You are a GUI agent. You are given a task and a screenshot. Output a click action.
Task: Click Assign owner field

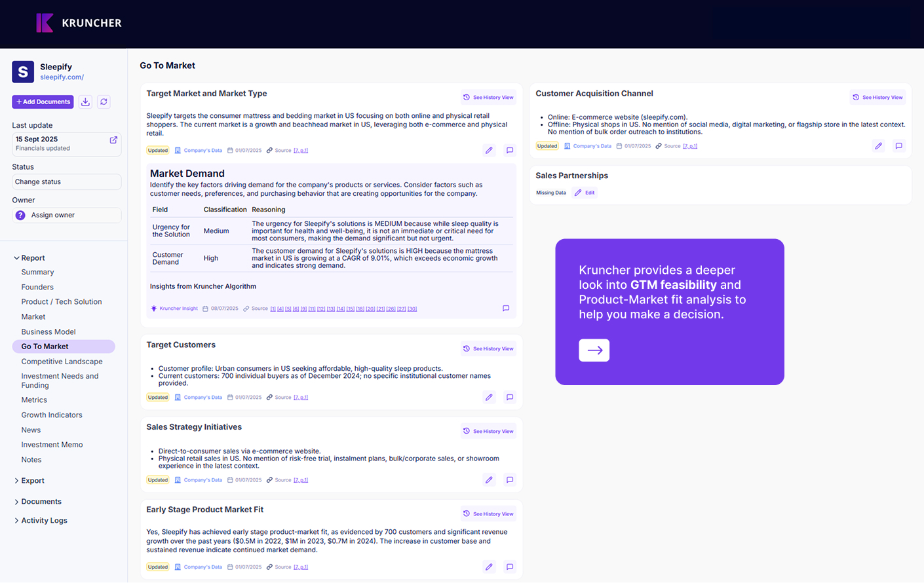coord(66,216)
